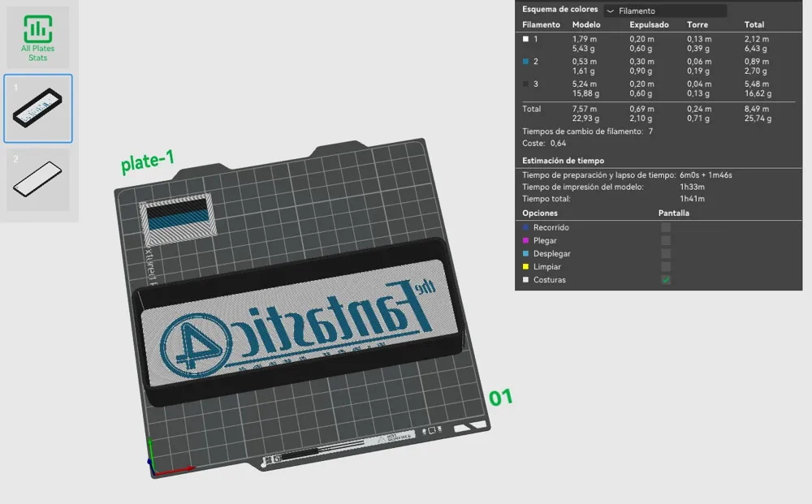Select plate 1 thumbnail

[38, 108]
